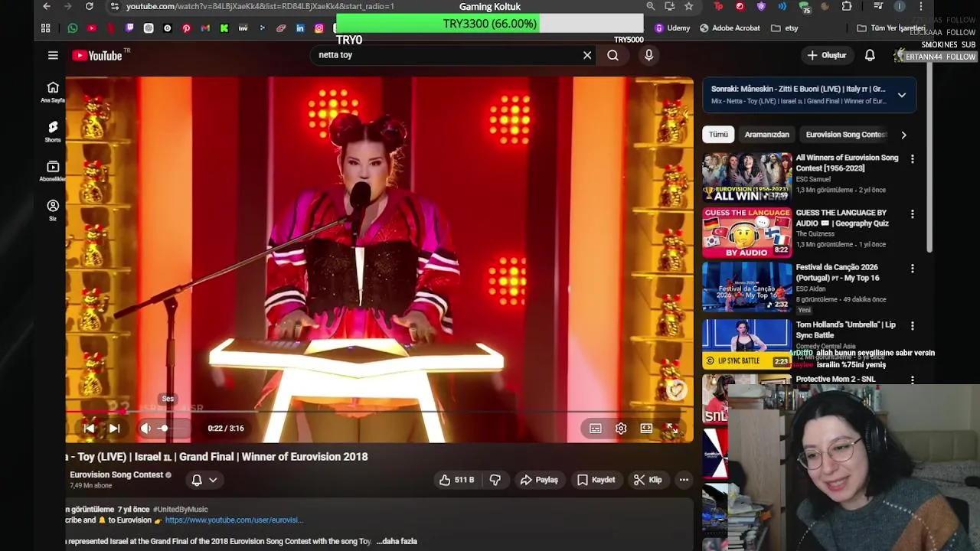This screenshot has height=551, width=980.
Task: Start voice search with the microphone icon
Action: coord(648,55)
